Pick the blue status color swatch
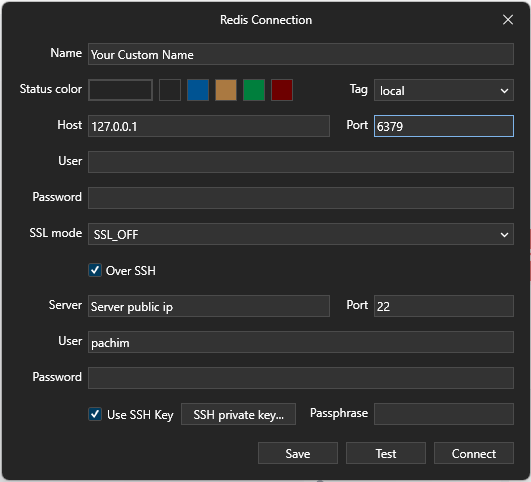This screenshot has width=531, height=482. 198,90
